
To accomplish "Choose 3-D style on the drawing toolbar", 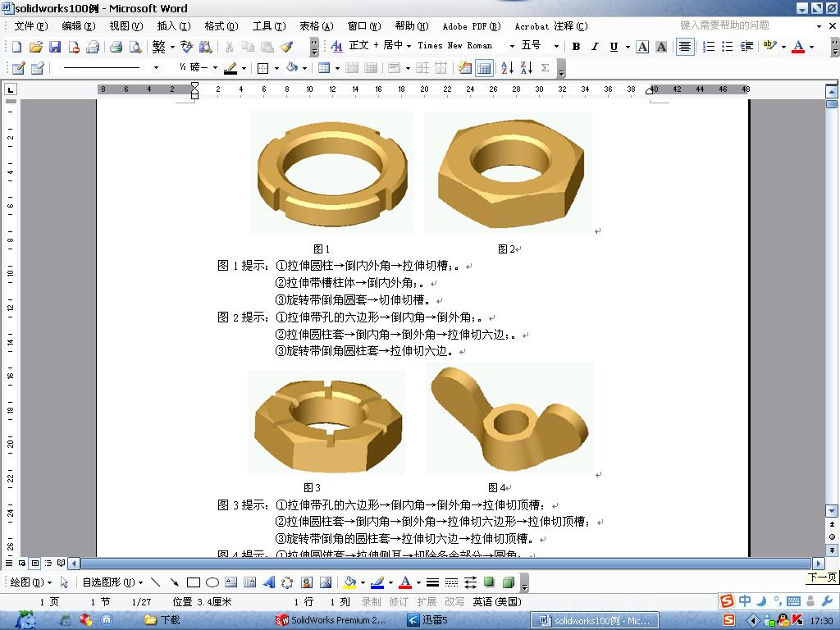I will tap(509, 582).
